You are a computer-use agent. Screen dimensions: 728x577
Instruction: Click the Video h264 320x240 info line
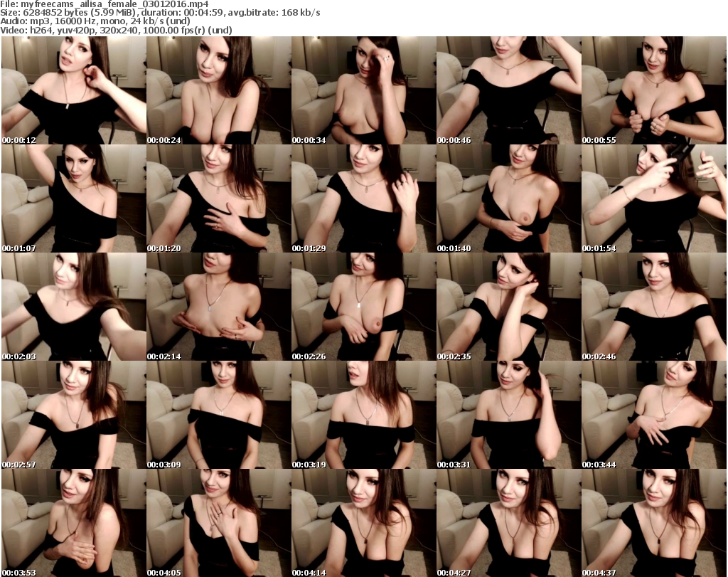[x=116, y=30]
